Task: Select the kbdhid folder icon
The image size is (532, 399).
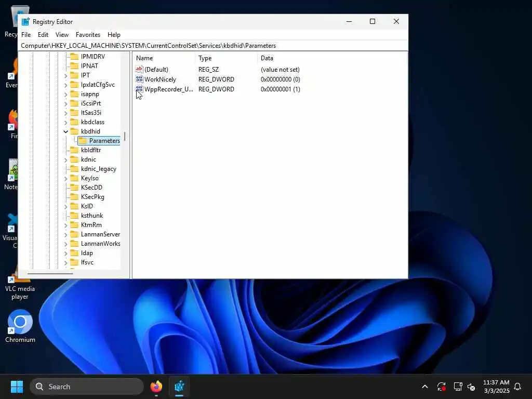Action: (x=74, y=131)
